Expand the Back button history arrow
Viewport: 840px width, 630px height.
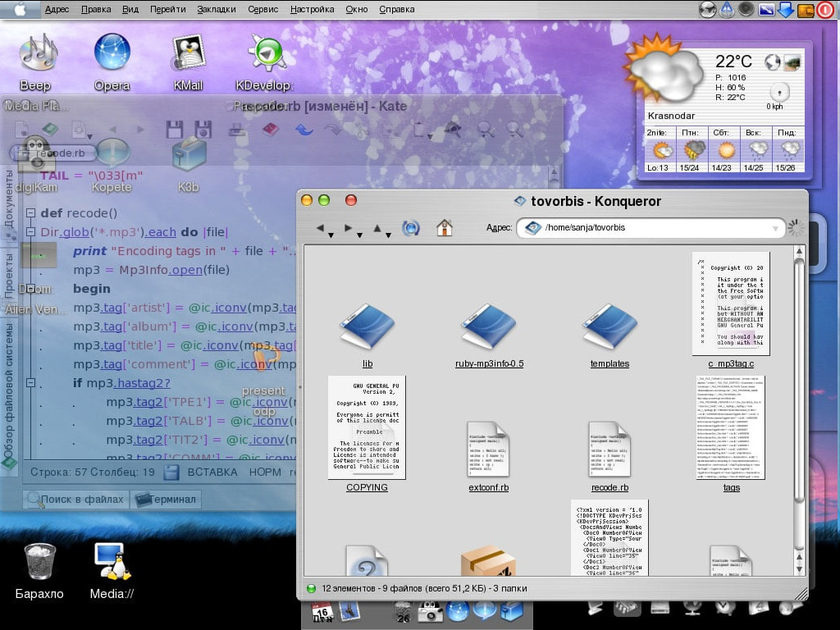pyautogui.click(x=331, y=235)
